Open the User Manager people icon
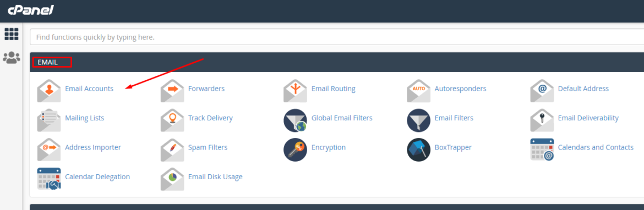Viewport: 644px width, 210px height. pyautogui.click(x=12, y=57)
